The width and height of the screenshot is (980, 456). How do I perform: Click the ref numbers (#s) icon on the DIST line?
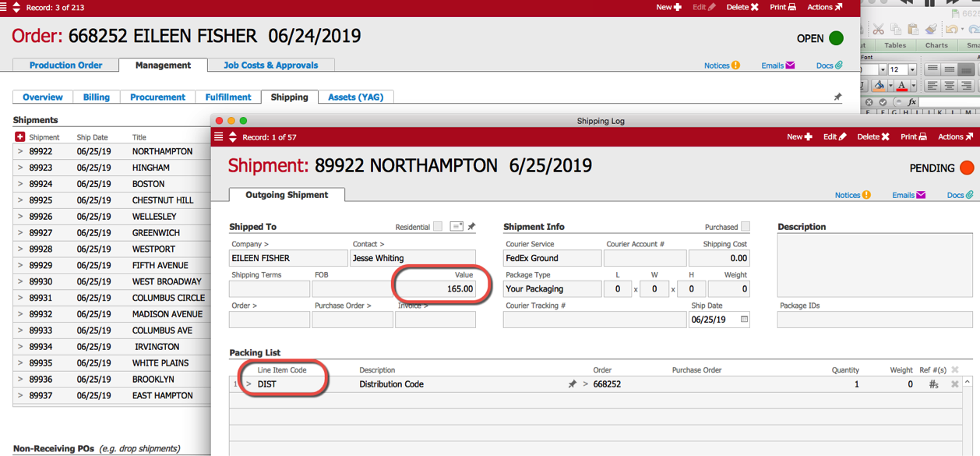933,384
